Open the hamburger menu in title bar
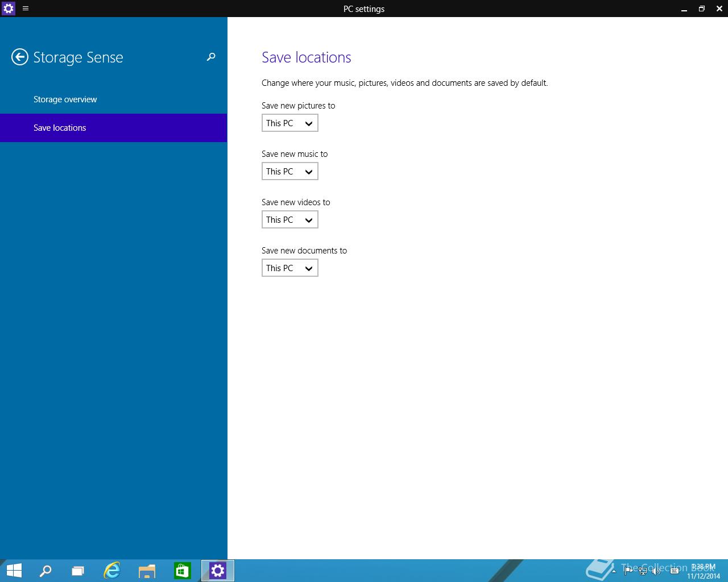This screenshot has height=582, width=728. point(26,9)
